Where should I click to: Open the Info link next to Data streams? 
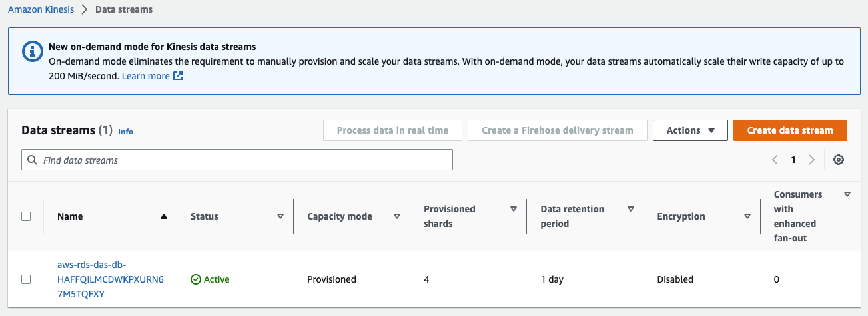coord(125,132)
